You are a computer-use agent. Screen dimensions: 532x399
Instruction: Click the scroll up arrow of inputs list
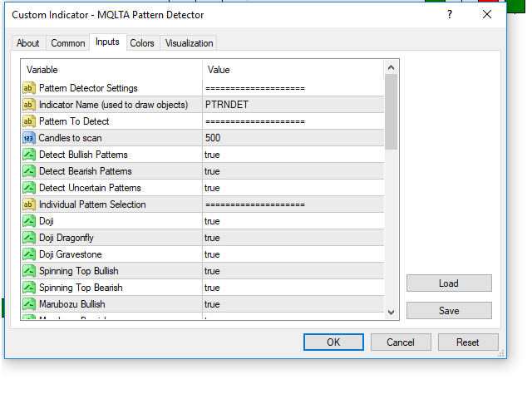point(391,67)
